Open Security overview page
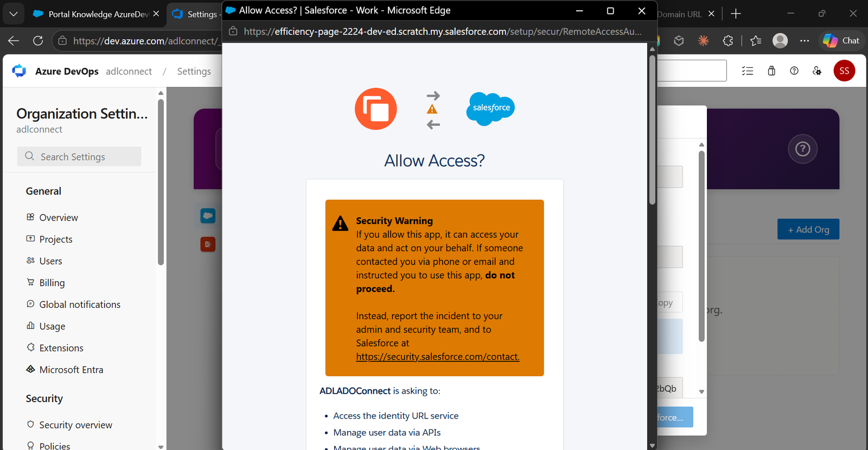This screenshot has height=450, width=868. 75,425
